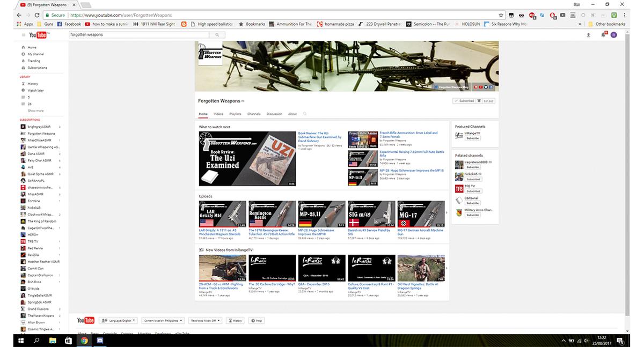Open the Other bookmarks folder

(x=608, y=24)
